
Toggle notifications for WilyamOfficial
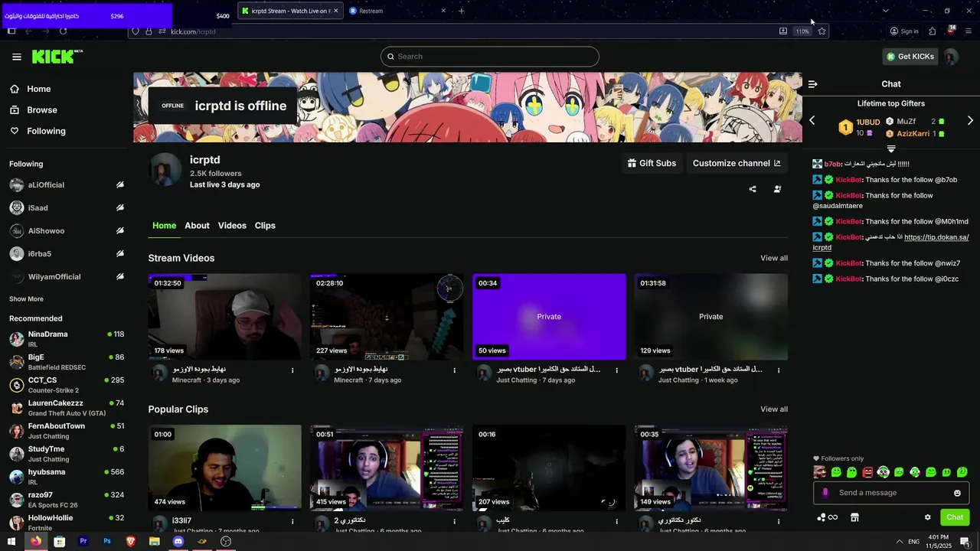tap(119, 276)
